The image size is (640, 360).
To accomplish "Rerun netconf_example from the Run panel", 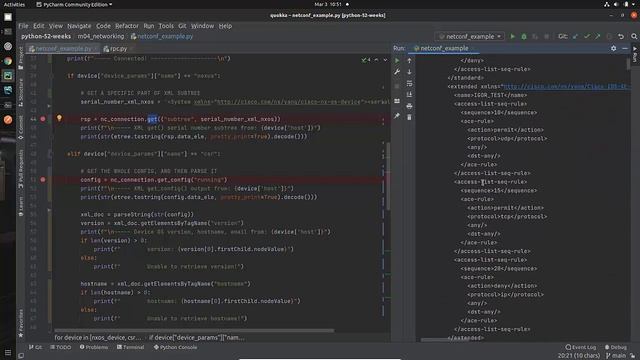I will pyautogui.click(x=397, y=60).
